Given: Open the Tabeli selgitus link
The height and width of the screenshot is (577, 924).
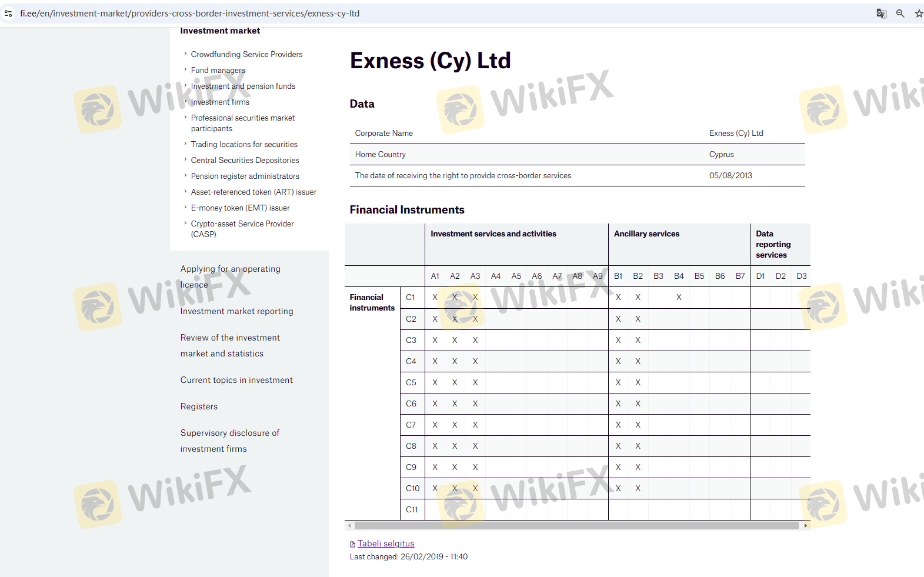Looking at the screenshot, I should (386, 543).
